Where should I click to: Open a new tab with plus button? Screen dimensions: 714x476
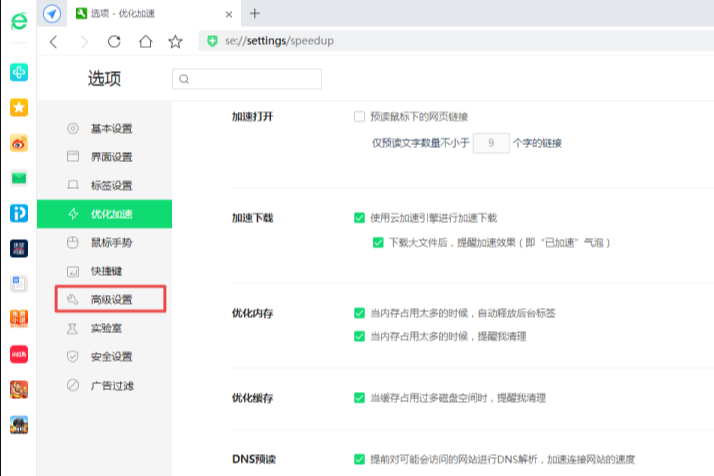coord(255,14)
